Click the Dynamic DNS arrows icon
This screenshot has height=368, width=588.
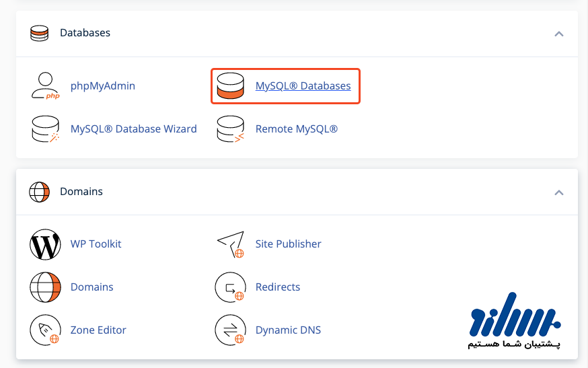pyautogui.click(x=230, y=330)
